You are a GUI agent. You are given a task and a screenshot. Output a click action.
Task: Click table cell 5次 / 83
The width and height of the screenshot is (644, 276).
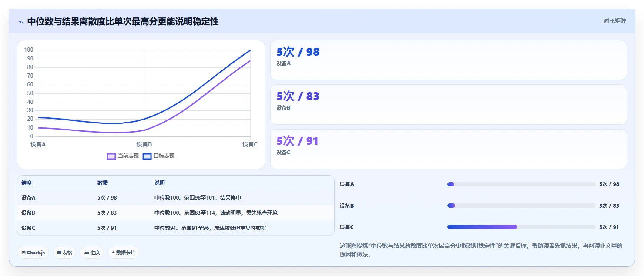(107, 213)
